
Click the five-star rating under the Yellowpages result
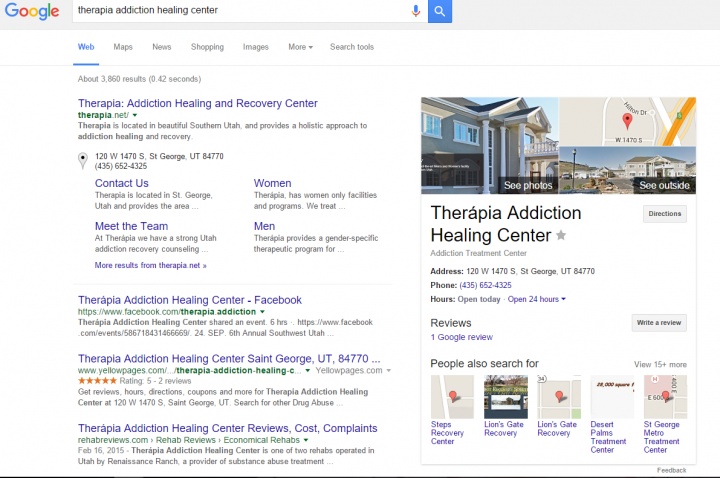(97, 381)
